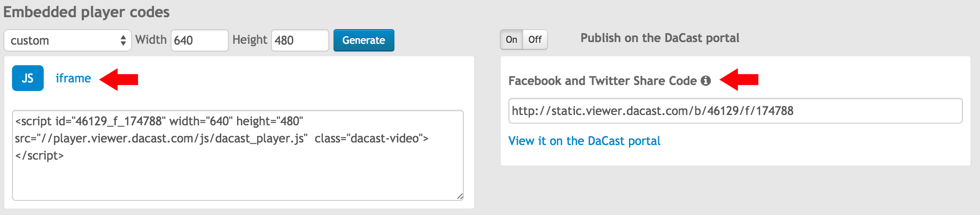The height and width of the screenshot is (215, 980).
Task: Click the up-down arrows on the custom selector
Action: (123, 40)
